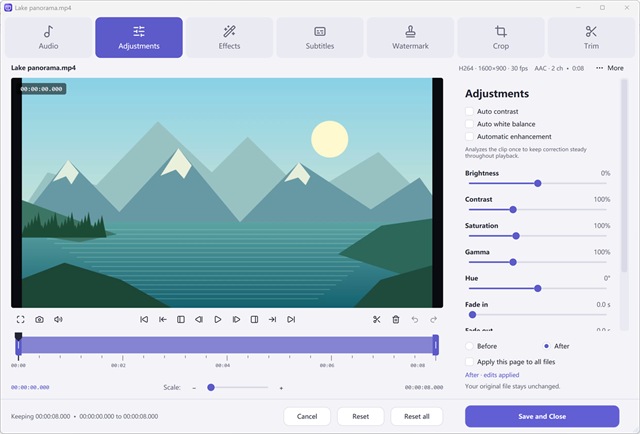Screen dimensions: 640x434
Task: Click the start time 00:00:00.000 field
Action: tap(30, 387)
